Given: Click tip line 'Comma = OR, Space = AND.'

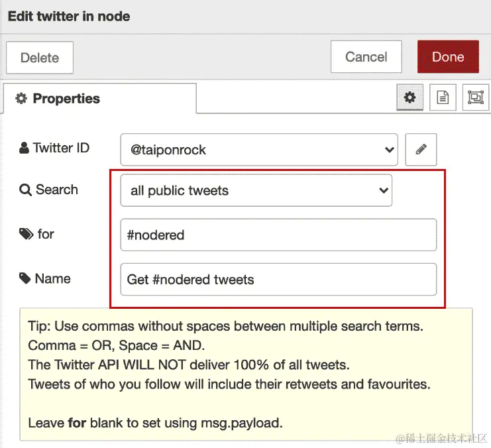Looking at the screenshot, I should pos(116,345).
